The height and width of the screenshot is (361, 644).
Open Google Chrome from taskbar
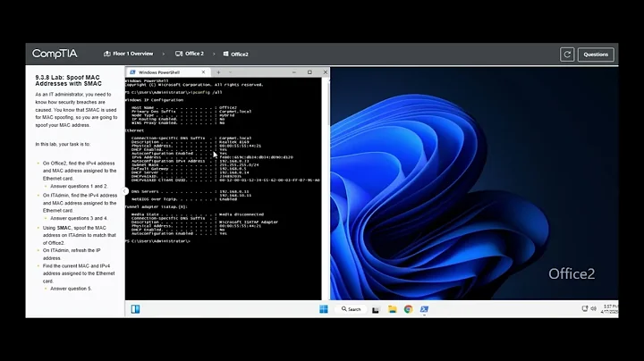pos(408,309)
